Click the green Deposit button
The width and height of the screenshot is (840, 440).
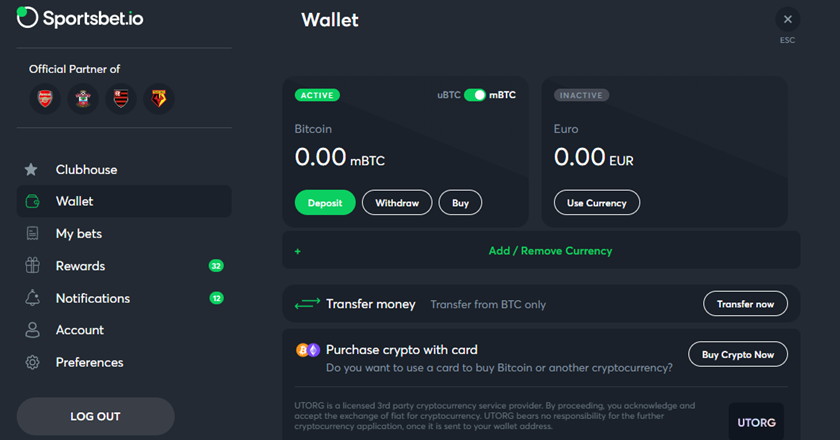tap(325, 203)
